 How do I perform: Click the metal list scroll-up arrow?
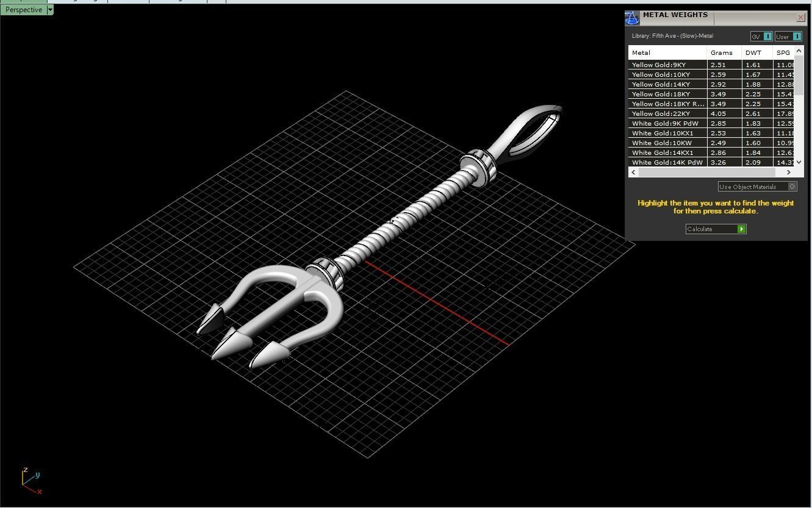click(799, 51)
